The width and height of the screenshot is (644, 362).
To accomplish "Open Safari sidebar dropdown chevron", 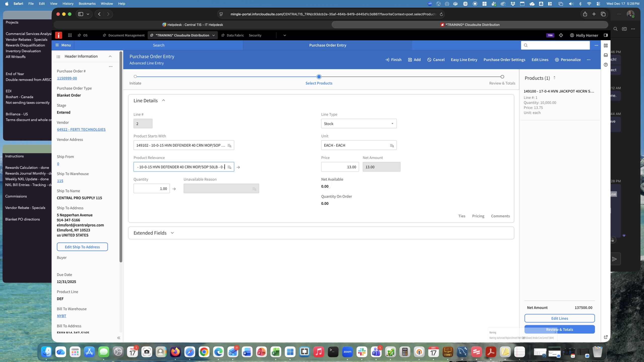I will [x=88, y=14].
